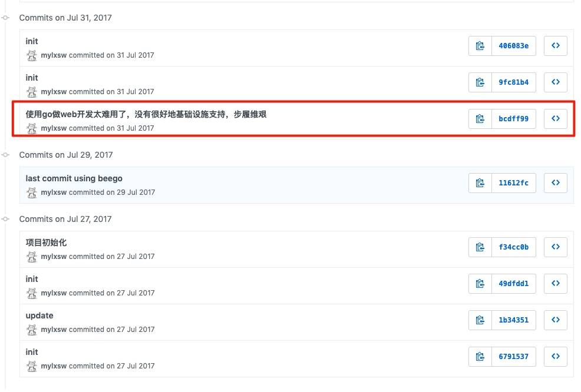Browse repository at commit 6791537
Screen dimensions: 581x392
pos(556,357)
